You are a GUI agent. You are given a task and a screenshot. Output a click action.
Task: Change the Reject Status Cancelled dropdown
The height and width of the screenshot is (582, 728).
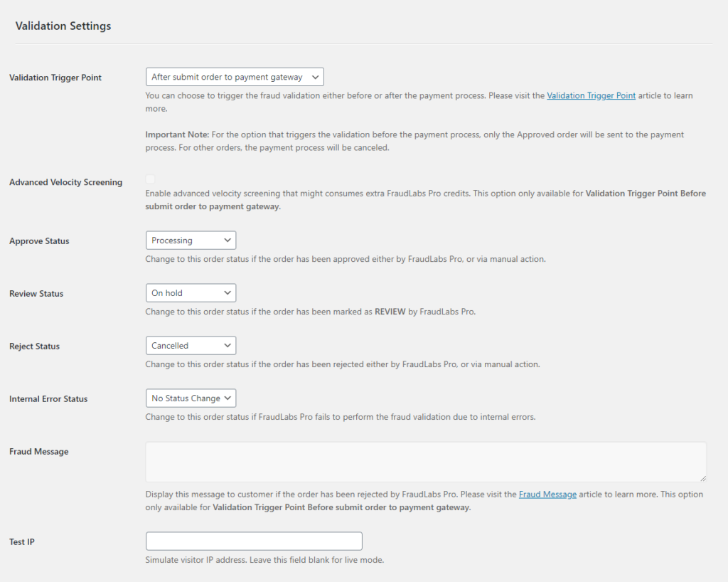click(191, 346)
